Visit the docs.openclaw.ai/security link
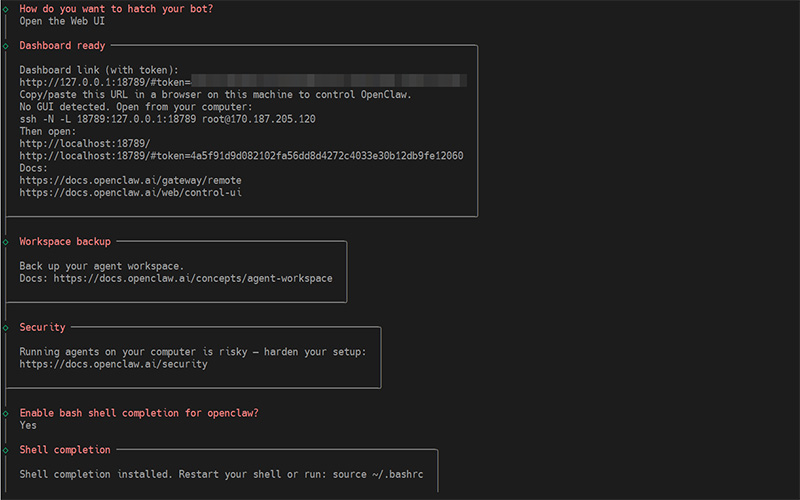 tap(113, 364)
